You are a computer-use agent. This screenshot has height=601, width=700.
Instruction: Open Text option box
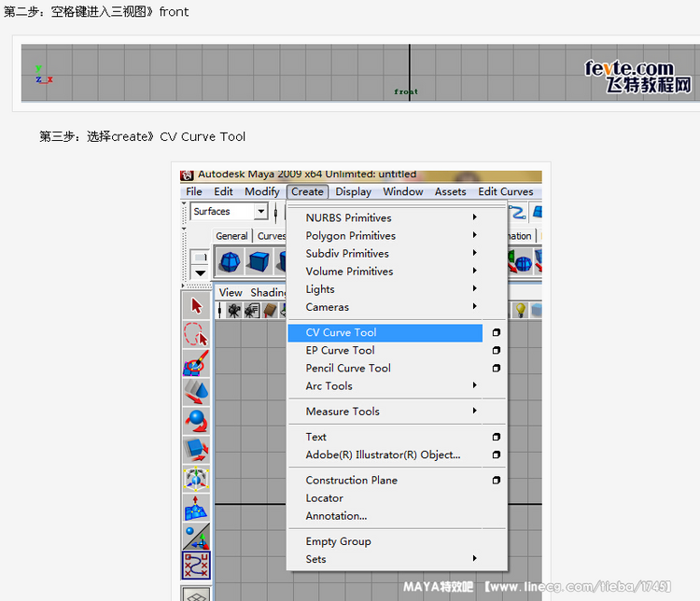pos(496,437)
